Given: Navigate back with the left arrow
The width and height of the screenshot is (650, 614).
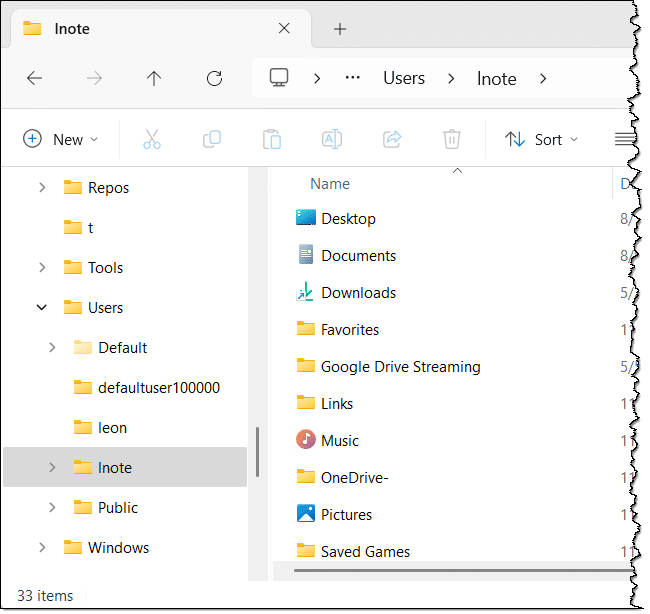Looking at the screenshot, I should coord(35,78).
